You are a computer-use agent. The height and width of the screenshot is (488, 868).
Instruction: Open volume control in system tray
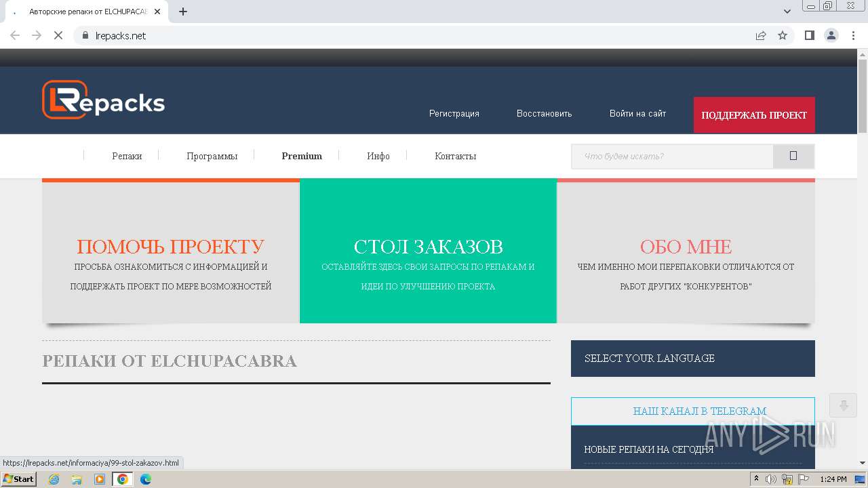[771, 479]
